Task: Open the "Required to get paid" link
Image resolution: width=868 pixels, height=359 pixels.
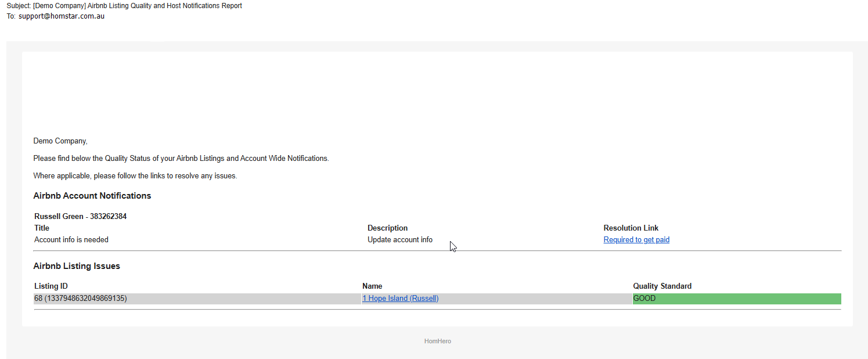Action: [636, 240]
